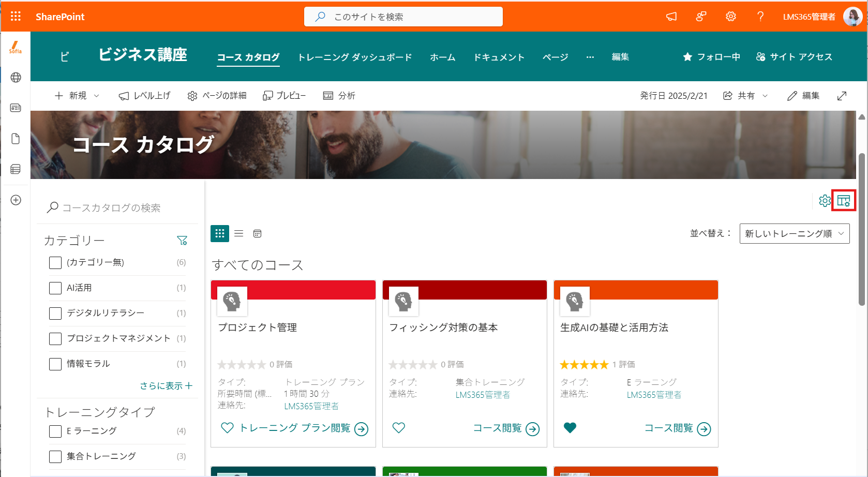The image size is (868, 477).
Task: Click the SharePoint header link
Action: pos(60,17)
